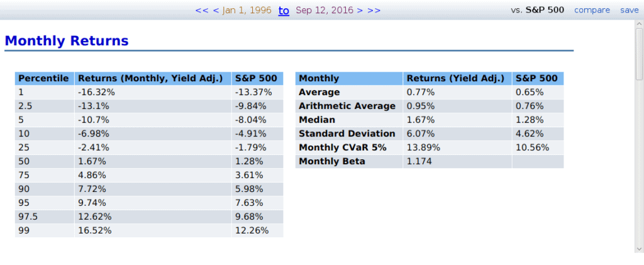Click the double left arrow before start date

[x=202, y=10]
